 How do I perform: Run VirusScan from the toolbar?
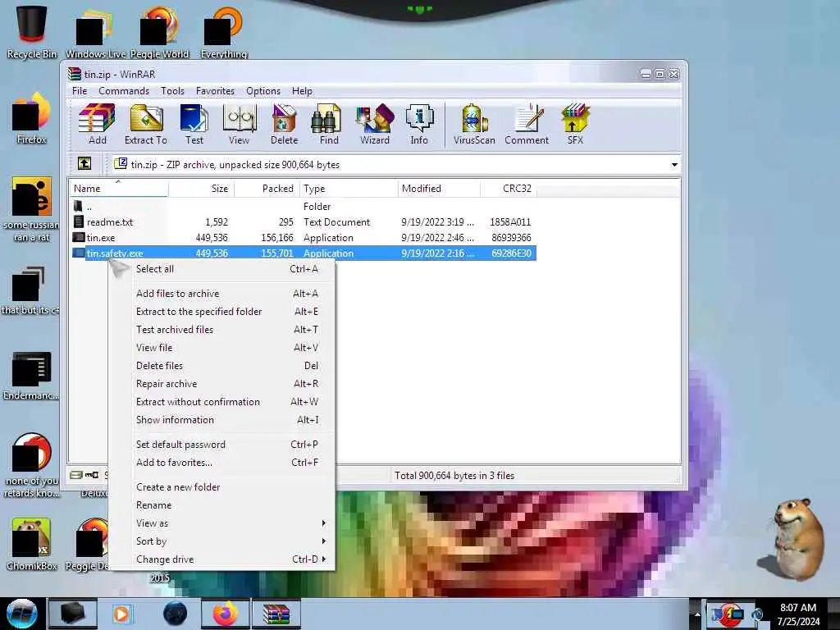click(x=474, y=125)
